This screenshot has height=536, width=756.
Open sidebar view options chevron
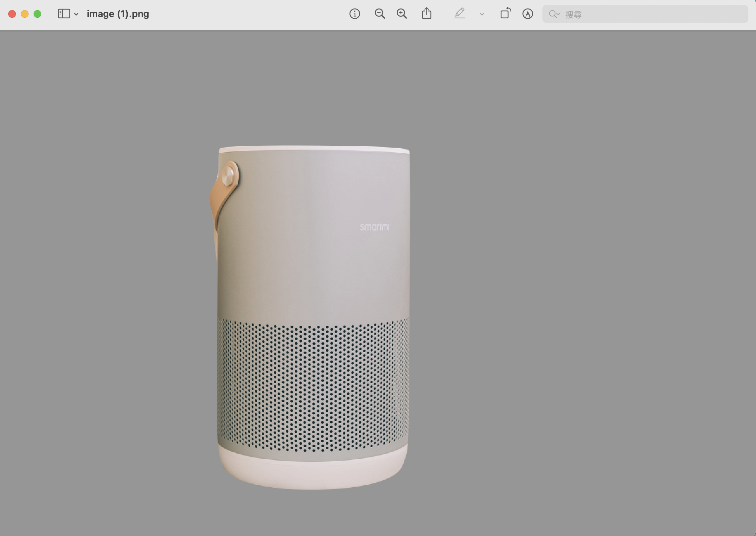point(76,14)
